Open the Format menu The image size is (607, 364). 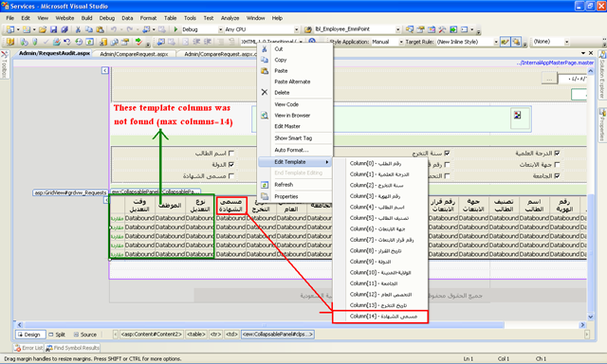click(x=148, y=18)
